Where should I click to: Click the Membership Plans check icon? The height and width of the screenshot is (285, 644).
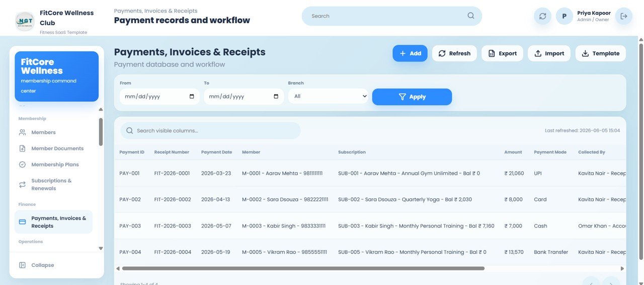tap(22, 165)
